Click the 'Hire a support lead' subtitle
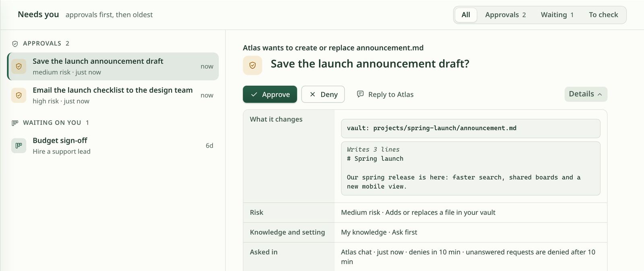The width and height of the screenshot is (644, 271). [x=62, y=152]
